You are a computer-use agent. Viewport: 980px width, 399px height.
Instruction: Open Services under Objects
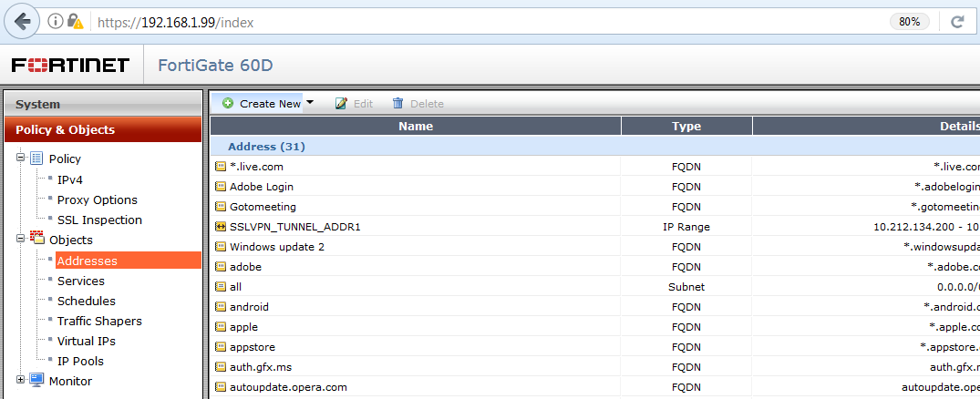pyautogui.click(x=81, y=281)
